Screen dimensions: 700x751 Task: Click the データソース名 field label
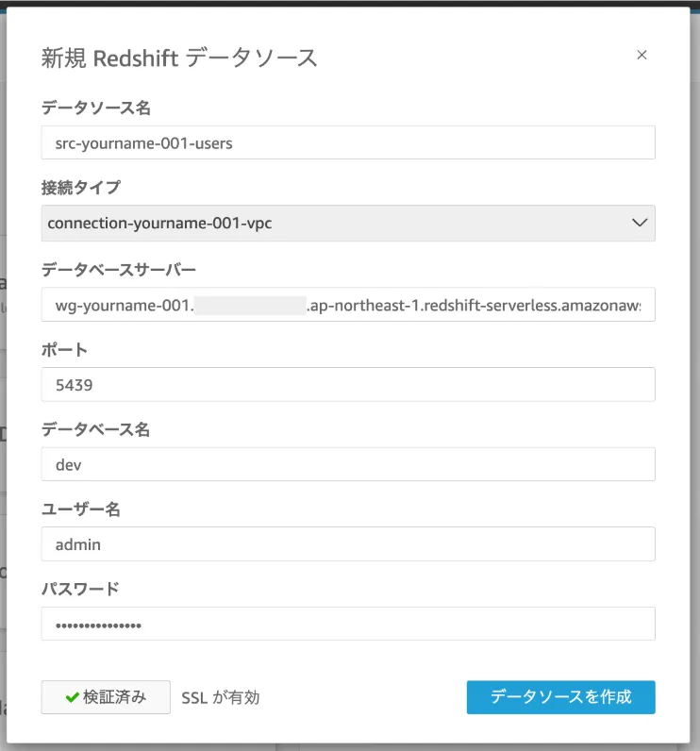[96, 108]
